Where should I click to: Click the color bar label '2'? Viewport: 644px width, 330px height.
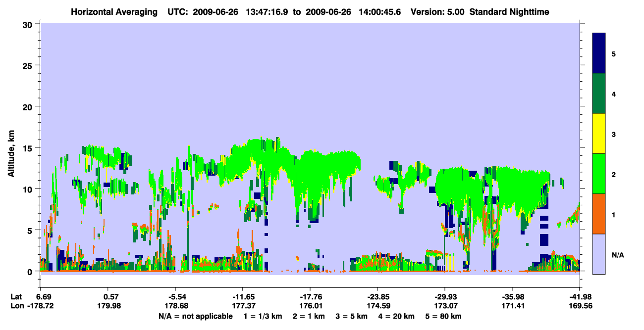(x=614, y=175)
